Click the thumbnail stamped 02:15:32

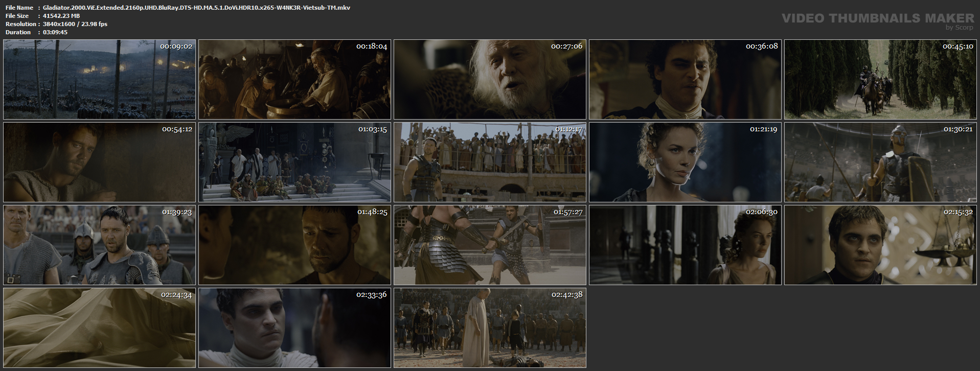[881, 245]
